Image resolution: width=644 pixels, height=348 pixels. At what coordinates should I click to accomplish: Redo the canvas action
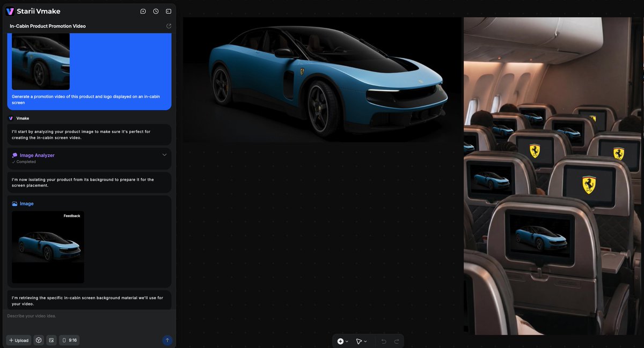[397, 341]
